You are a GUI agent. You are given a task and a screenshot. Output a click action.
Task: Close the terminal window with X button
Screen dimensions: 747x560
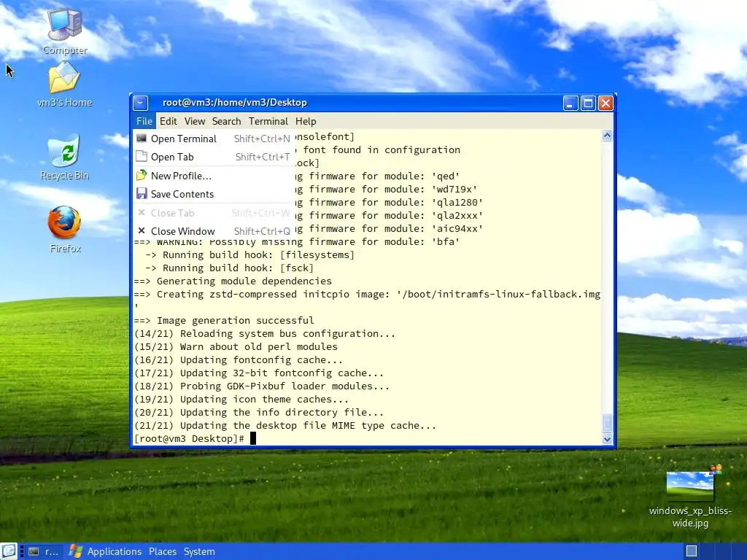tap(605, 103)
